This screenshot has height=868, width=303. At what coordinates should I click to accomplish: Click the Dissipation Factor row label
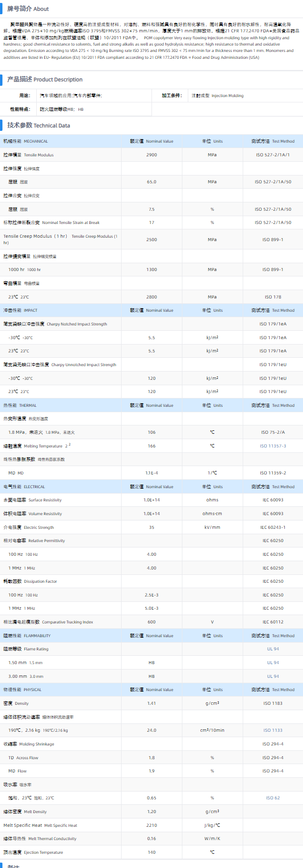pyautogui.click(x=30, y=581)
